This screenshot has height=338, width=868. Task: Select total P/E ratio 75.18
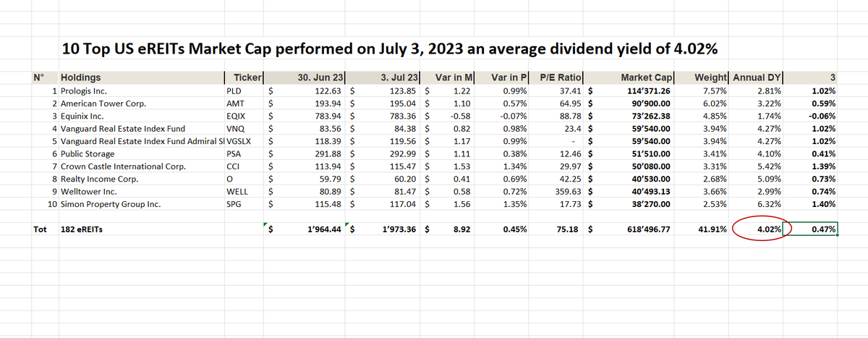tap(570, 229)
